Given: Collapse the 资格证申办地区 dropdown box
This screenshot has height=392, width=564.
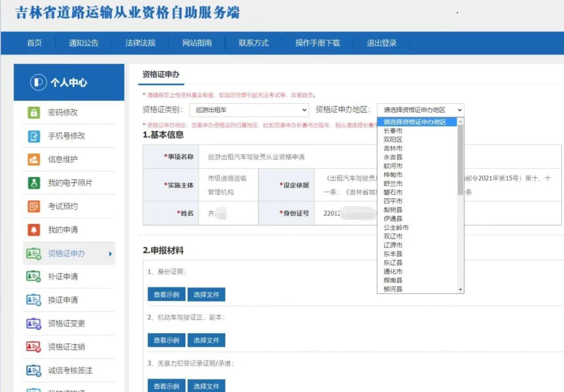Looking at the screenshot, I should point(420,110).
